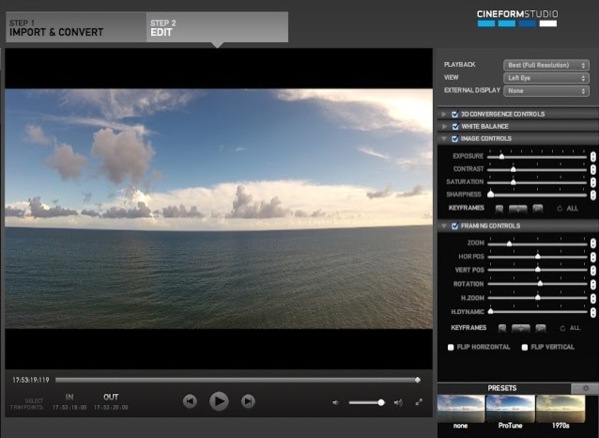
Task: Select Step 2 Edit tab
Action: [217, 27]
